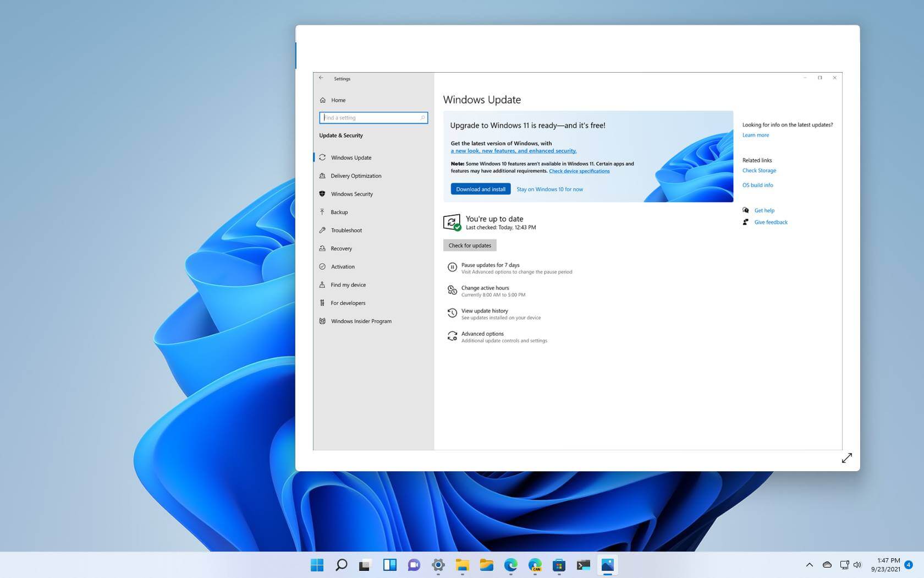Click the back arrow in Settings

point(321,78)
